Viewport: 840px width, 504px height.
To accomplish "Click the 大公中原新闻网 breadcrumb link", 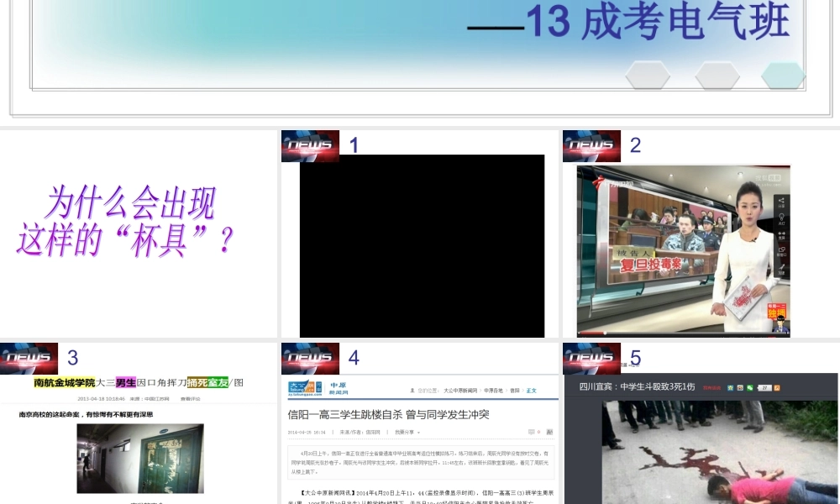I will [460, 391].
